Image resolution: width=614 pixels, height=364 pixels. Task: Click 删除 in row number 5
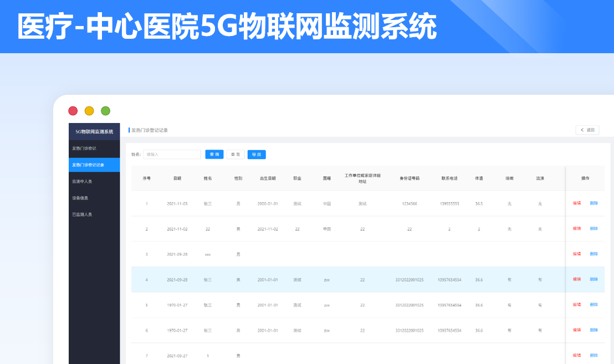click(593, 305)
